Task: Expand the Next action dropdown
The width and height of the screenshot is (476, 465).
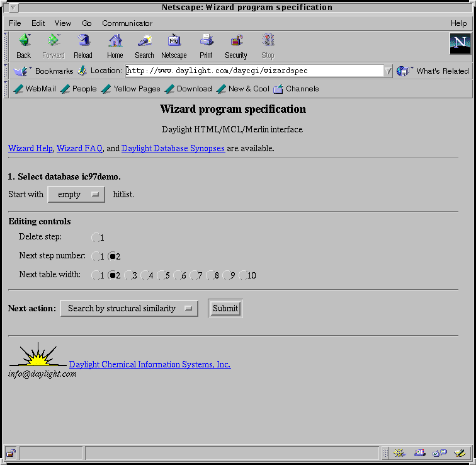Action: pos(129,309)
